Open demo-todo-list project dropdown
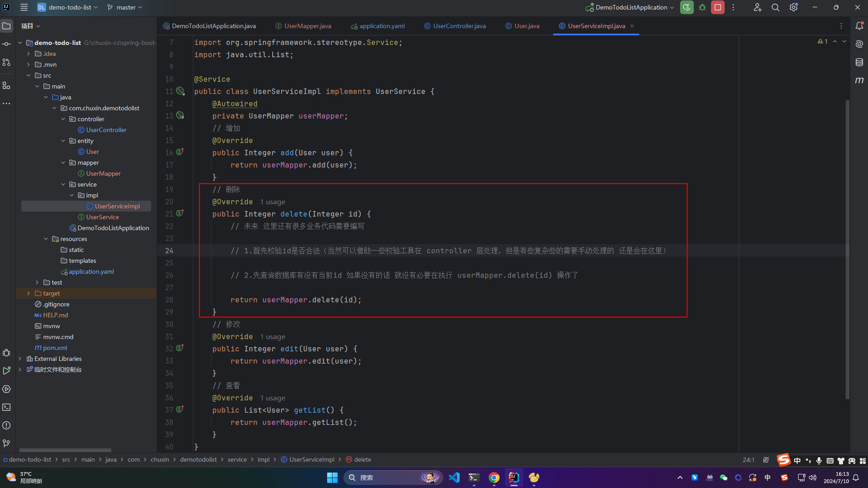Viewport: 868px width, 488px height. click(x=68, y=7)
